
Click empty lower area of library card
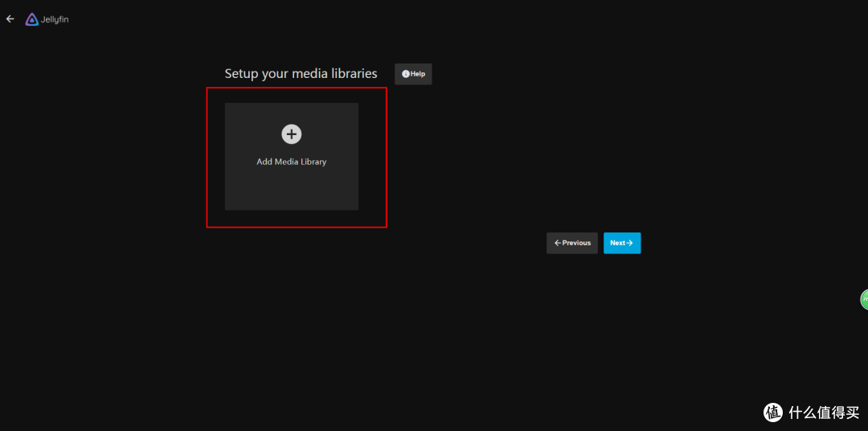tap(292, 191)
